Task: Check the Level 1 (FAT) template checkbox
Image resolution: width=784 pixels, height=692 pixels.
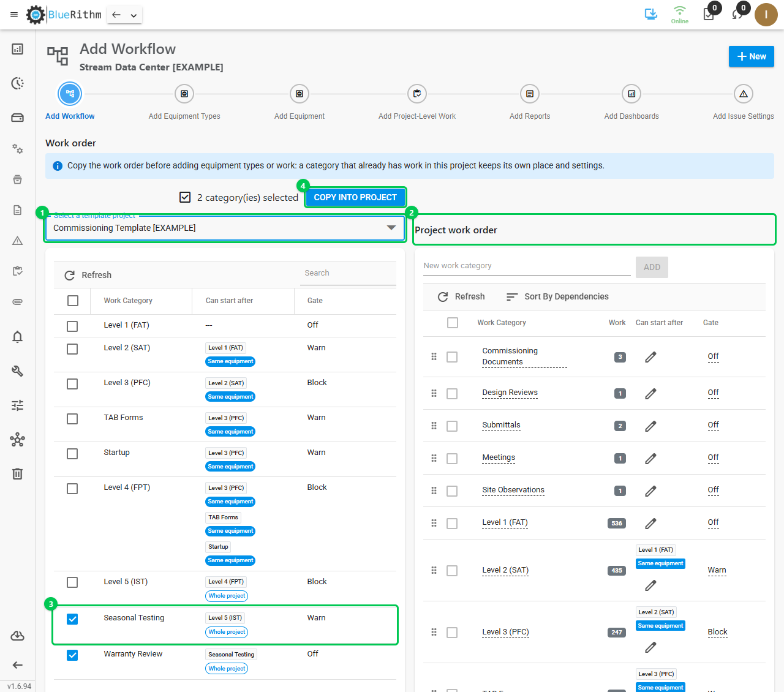Action: click(x=72, y=326)
